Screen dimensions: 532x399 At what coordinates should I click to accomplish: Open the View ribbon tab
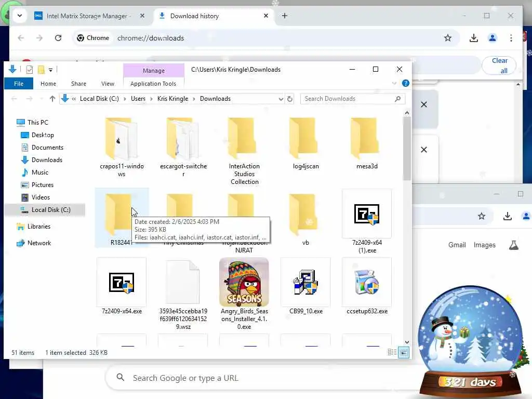[108, 84]
